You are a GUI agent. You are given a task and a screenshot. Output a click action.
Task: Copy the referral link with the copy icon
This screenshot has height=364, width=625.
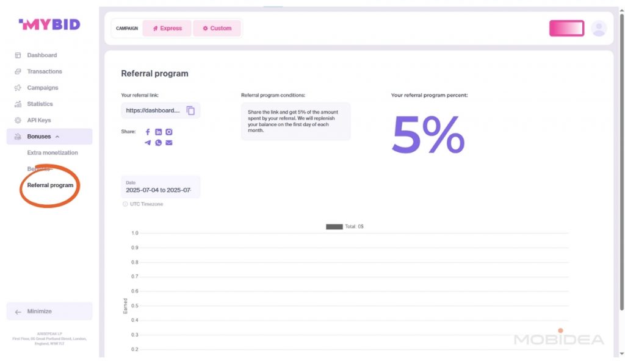coord(190,110)
